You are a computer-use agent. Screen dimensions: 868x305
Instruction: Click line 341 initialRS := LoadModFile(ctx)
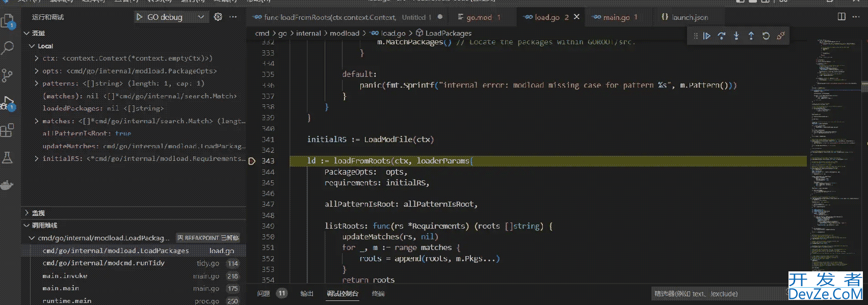tap(371, 139)
